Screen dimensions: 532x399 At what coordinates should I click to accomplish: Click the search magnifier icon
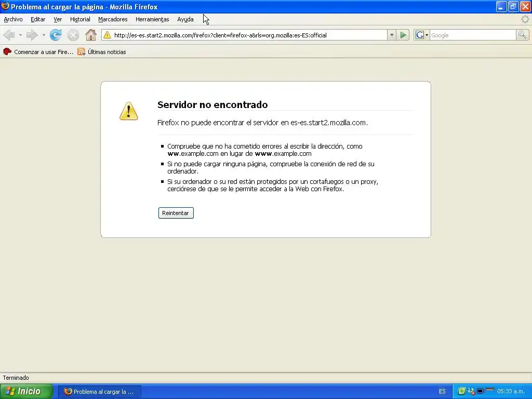click(522, 35)
